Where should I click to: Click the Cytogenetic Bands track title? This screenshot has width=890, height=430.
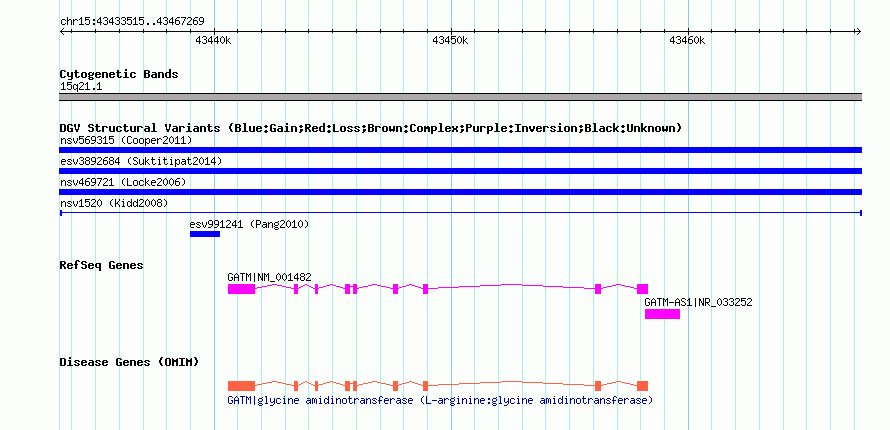coord(119,74)
